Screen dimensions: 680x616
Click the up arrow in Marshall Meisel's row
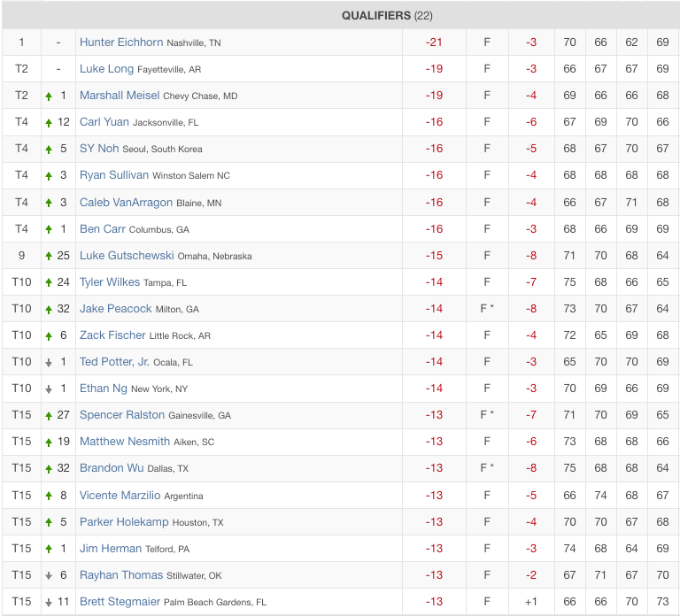pos(49,96)
